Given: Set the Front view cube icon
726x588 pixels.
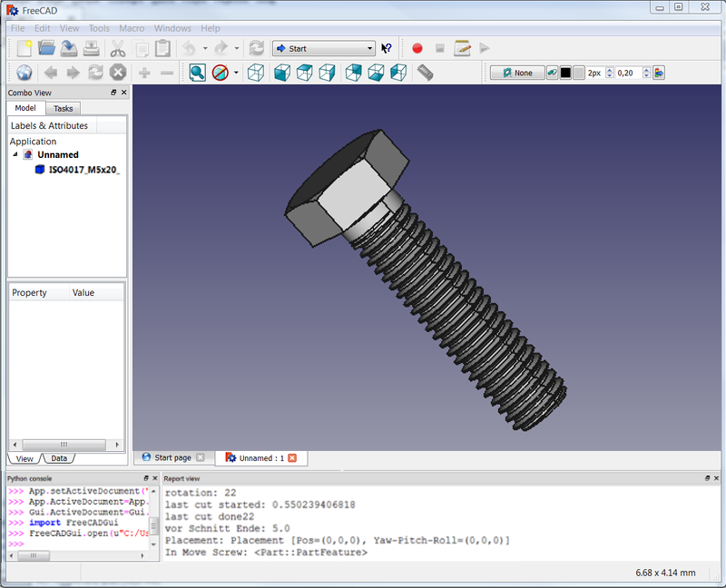Looking at the screenshot, I should click(x=282, y=73).
